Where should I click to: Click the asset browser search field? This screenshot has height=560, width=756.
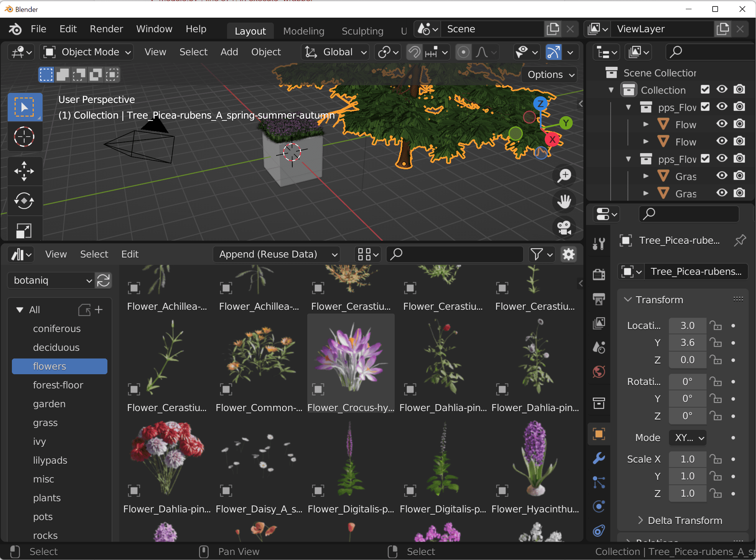[x=455, y=254]
